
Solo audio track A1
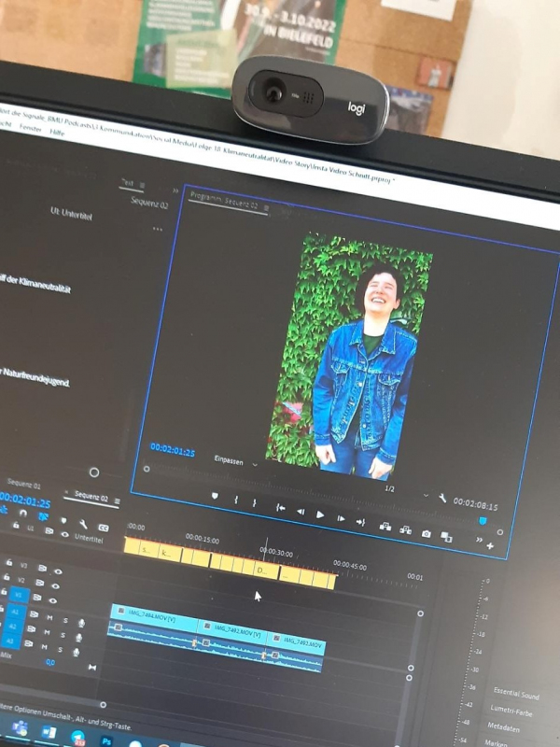click(65, 621)
